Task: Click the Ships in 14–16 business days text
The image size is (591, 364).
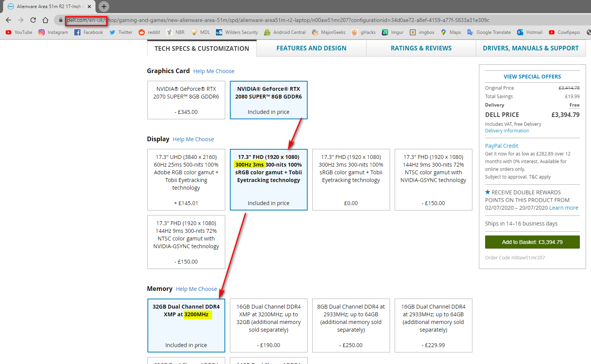Action: [x=521, y=224]
